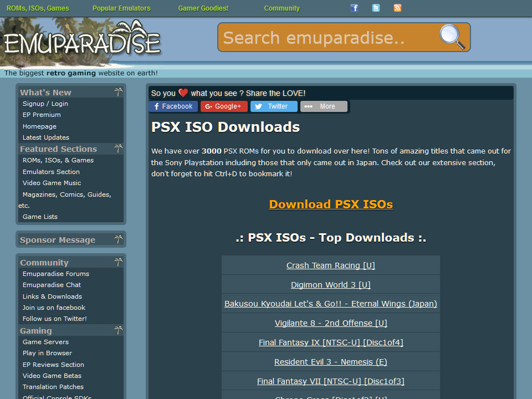Screen dimensions: 532x399
Task: Open the ROMs, ISOs, Games menu
Action: 38,8
